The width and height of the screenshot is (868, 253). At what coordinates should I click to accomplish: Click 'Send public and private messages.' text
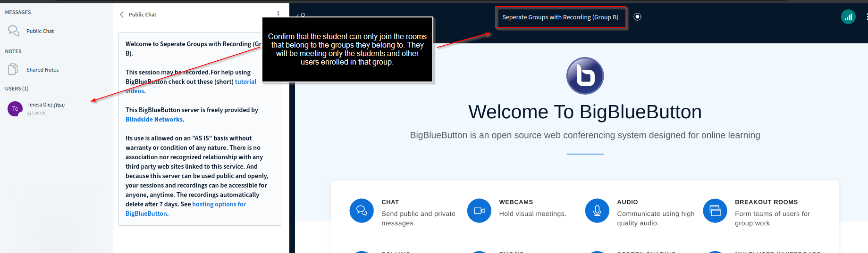pos(419,219)
